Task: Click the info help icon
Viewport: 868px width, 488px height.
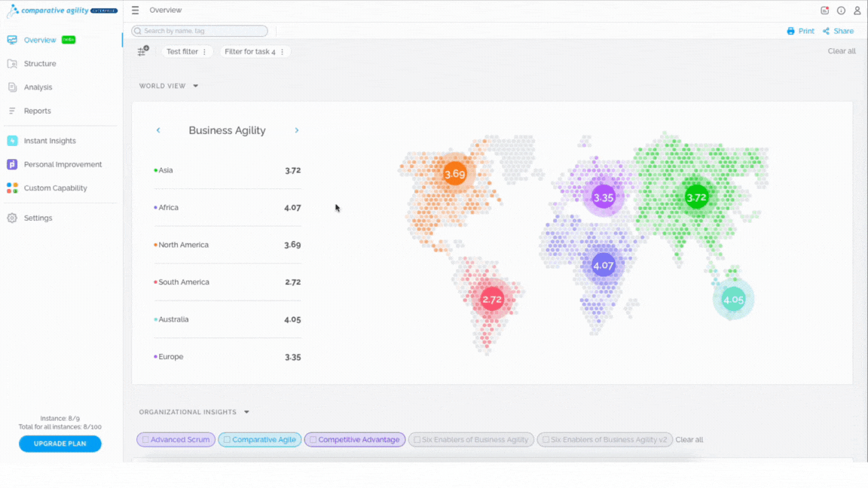Action: coord(841,11)
